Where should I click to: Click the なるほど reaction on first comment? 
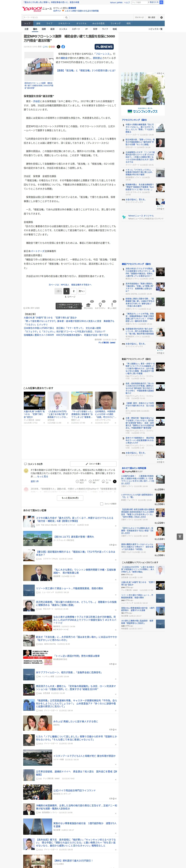94,481
